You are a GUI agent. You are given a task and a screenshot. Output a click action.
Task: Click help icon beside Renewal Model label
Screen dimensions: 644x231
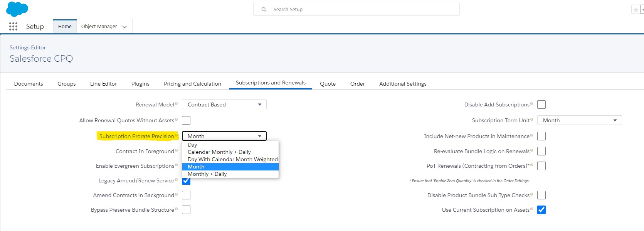pos(177,104)
